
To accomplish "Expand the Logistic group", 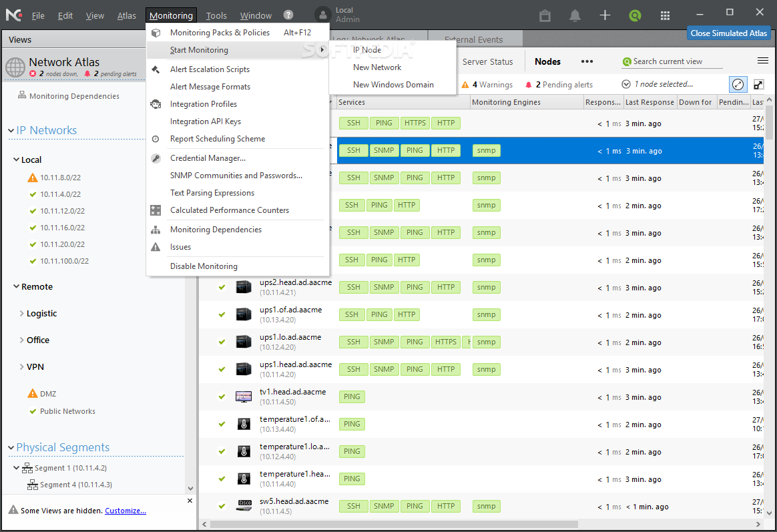I will [x=21, y=313].
